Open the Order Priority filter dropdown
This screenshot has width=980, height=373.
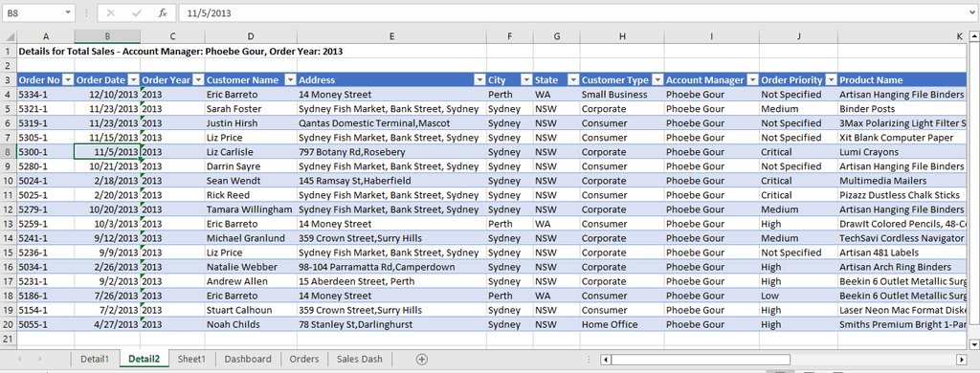pos(832,80)
